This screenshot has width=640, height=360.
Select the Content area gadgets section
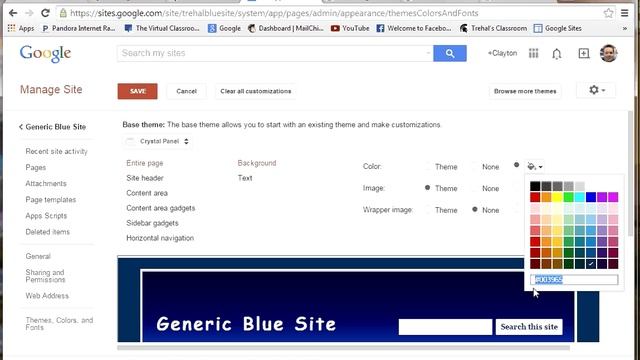pos(161,208)
